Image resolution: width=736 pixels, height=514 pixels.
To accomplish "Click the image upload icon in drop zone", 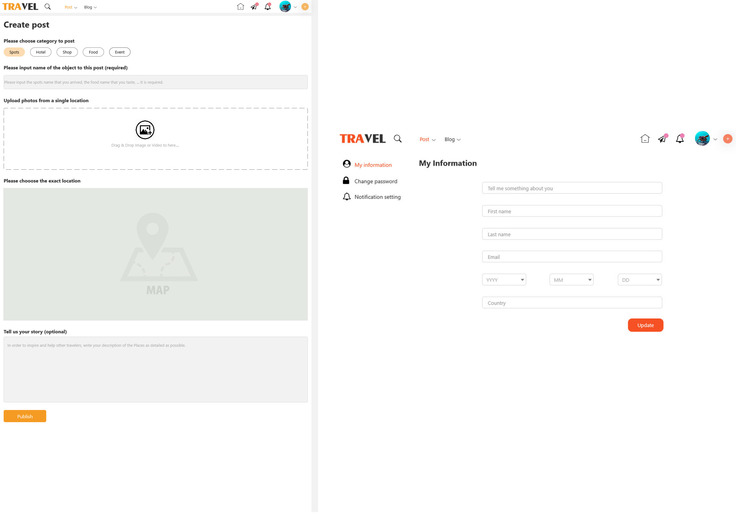I will pos(145,130).
